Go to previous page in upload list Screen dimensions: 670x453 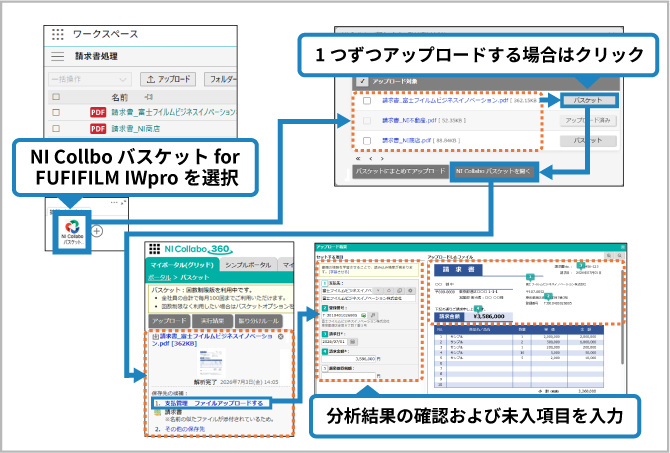pos(370,159)
